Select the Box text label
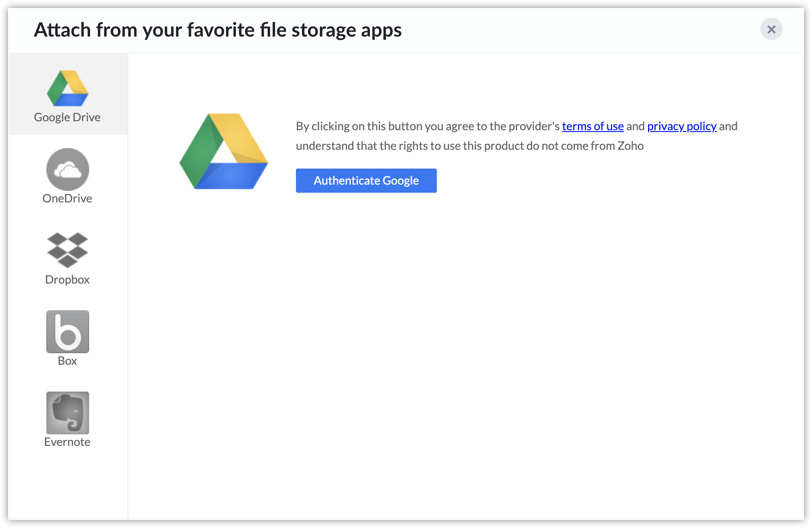This screenshot has height=528, width=812. pos(67,361)
